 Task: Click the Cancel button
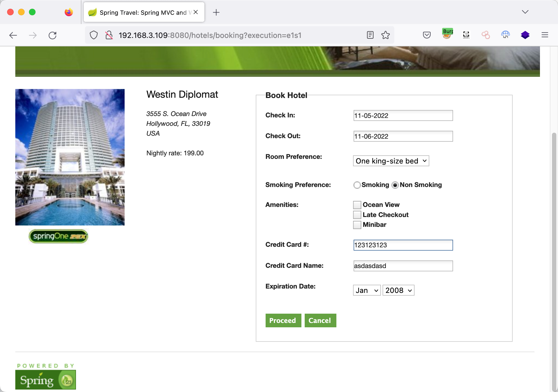click(x=320, y=320)
